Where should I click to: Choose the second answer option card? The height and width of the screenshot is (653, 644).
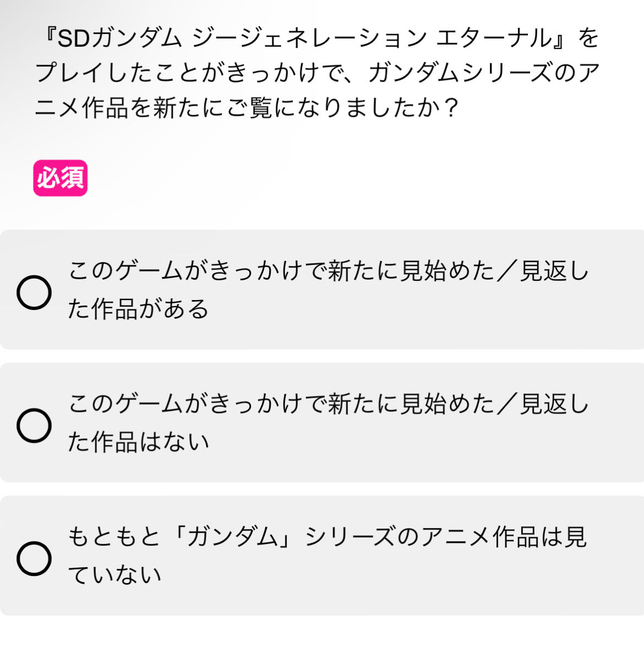pos(322,423)
